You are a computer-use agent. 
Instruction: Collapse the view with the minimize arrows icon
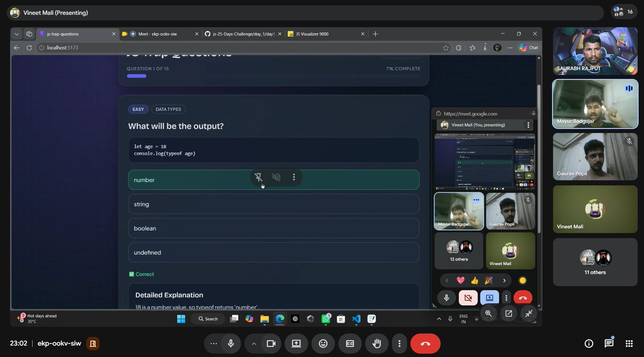pos(529,313)
